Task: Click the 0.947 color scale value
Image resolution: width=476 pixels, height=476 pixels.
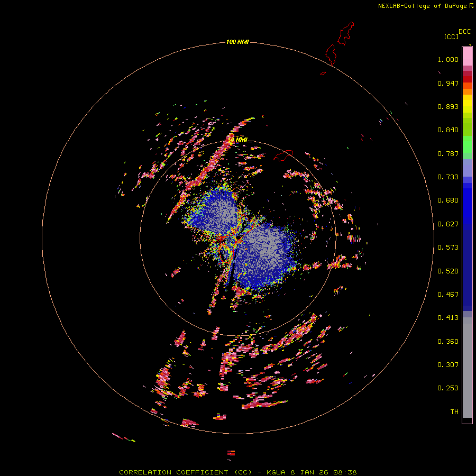Action: tap(448, 83)
